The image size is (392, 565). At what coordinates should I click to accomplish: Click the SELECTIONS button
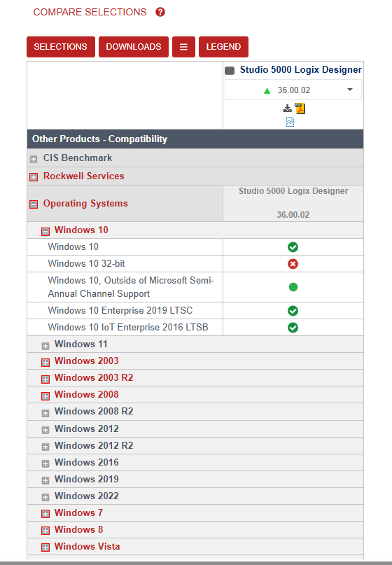61,47
